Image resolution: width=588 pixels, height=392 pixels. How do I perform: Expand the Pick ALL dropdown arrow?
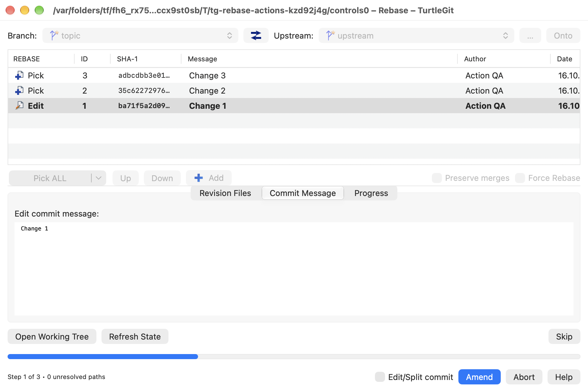99,178
